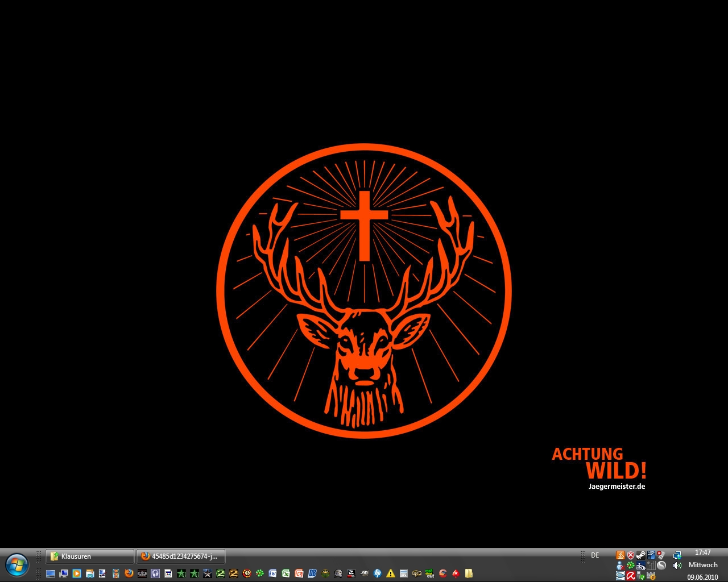
Task: Open the yellow folder quick launch icon
Action: point(469,573)
